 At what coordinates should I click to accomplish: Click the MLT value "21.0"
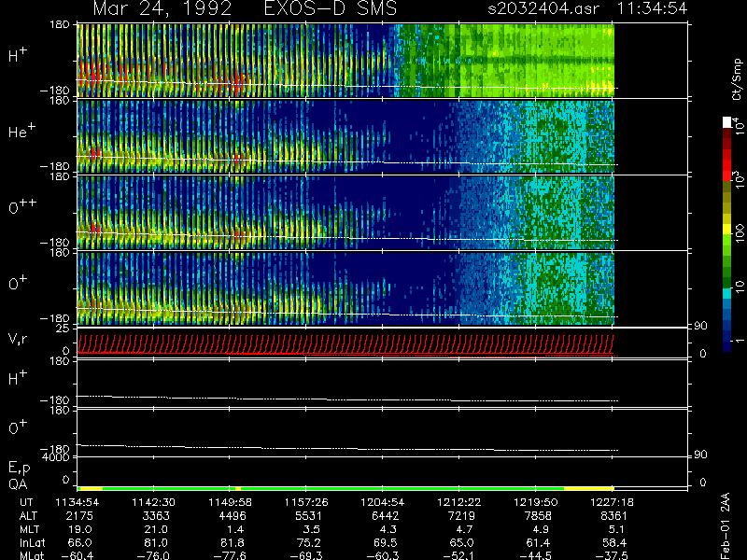[x=156, y=529]
